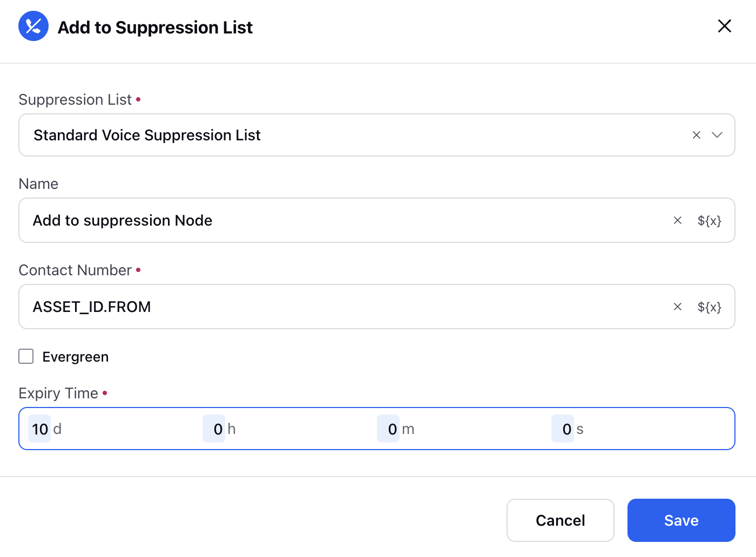Image resolution: width=756 pixels, height=557 pixels.
Task: Select the days value in Expiry Time
Action: [x=39, y=429]
